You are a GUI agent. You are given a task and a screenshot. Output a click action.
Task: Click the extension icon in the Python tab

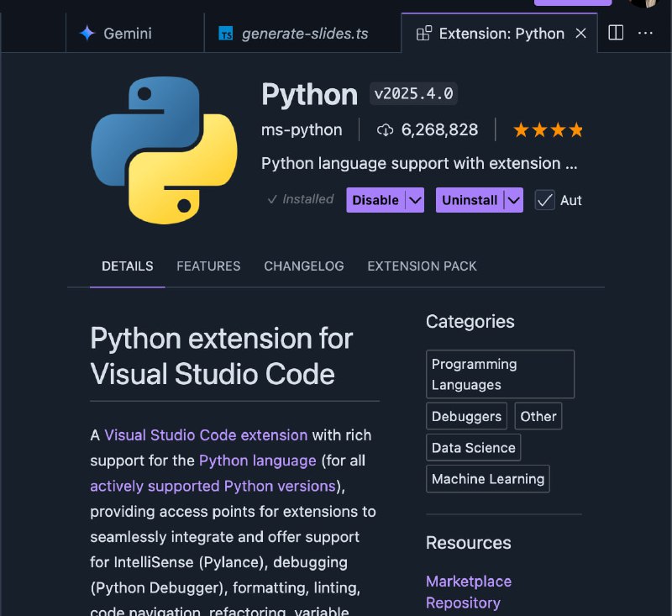click(x=424, y=34)
